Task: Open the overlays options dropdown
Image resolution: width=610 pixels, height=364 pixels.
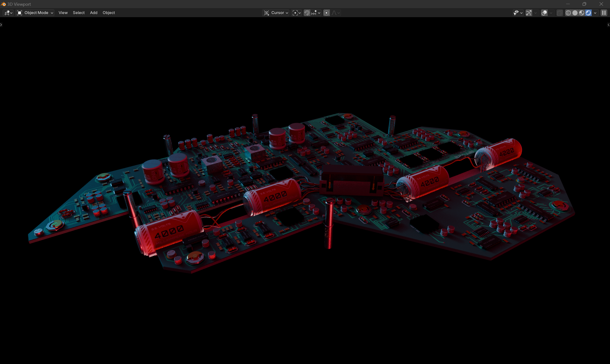Action: click(x=551, y=13)
